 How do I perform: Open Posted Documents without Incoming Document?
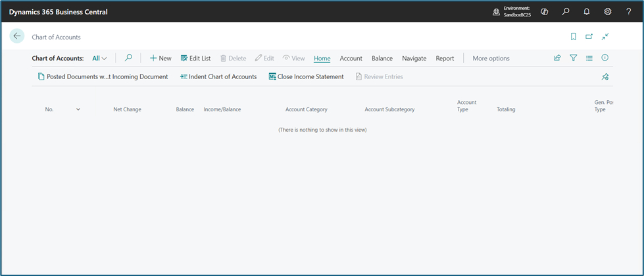(103, 76)
